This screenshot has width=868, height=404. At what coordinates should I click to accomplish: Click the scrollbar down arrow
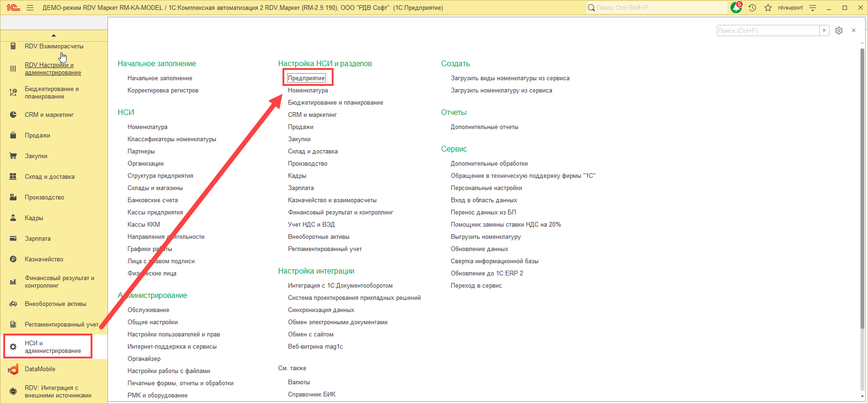pos(862,396)
